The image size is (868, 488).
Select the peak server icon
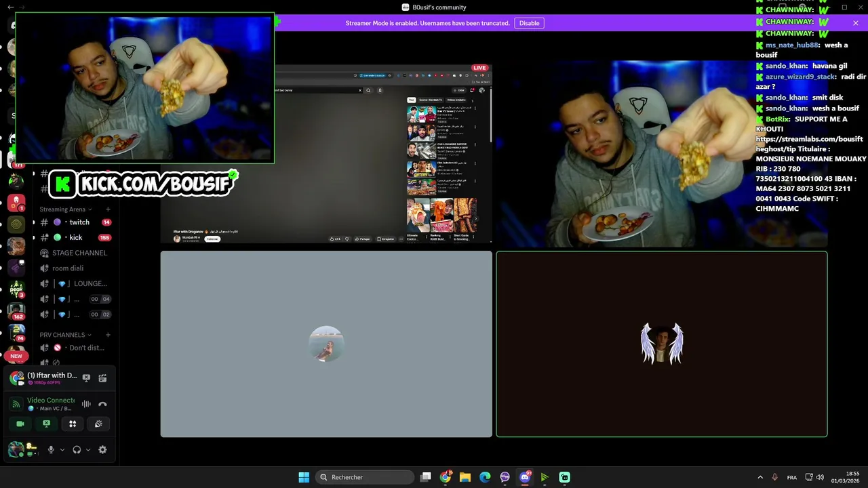(16, 290)
